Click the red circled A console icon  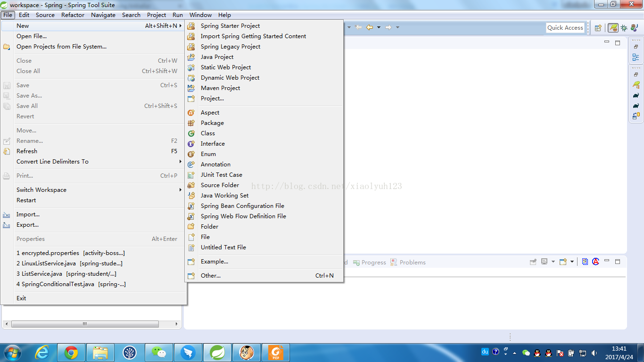click(595, 262)
